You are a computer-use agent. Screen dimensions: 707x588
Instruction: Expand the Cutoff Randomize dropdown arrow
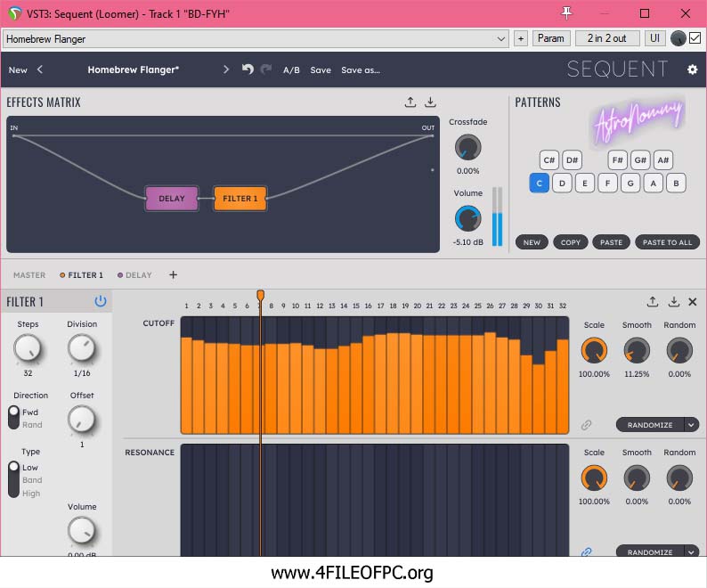[692, 425]
